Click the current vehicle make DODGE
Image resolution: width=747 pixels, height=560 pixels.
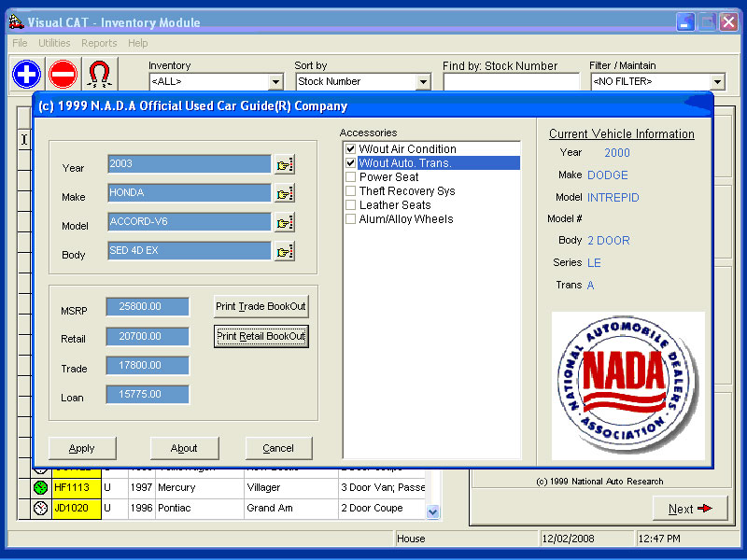click(x=608, y=175)
